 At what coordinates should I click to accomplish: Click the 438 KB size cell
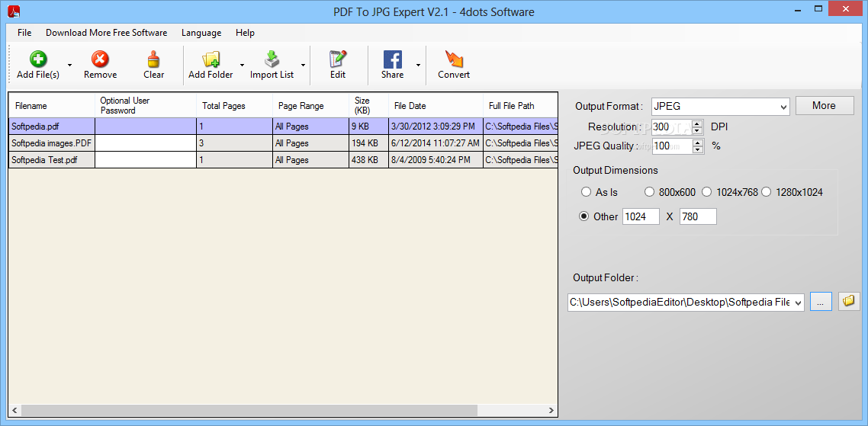pos(368,160)
